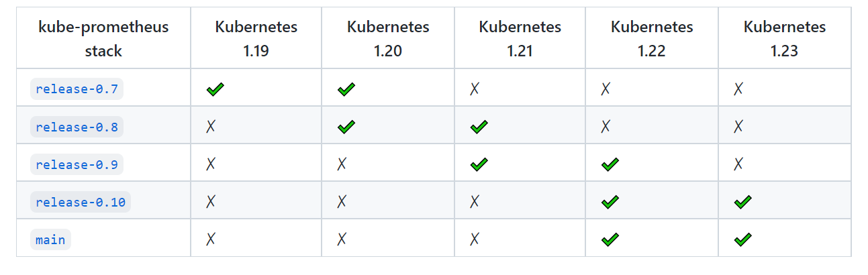This screenshot has width=868, height=275.
Task: Click X mark for release-0.10 Kubernetes 1.21
Action: 475,201
